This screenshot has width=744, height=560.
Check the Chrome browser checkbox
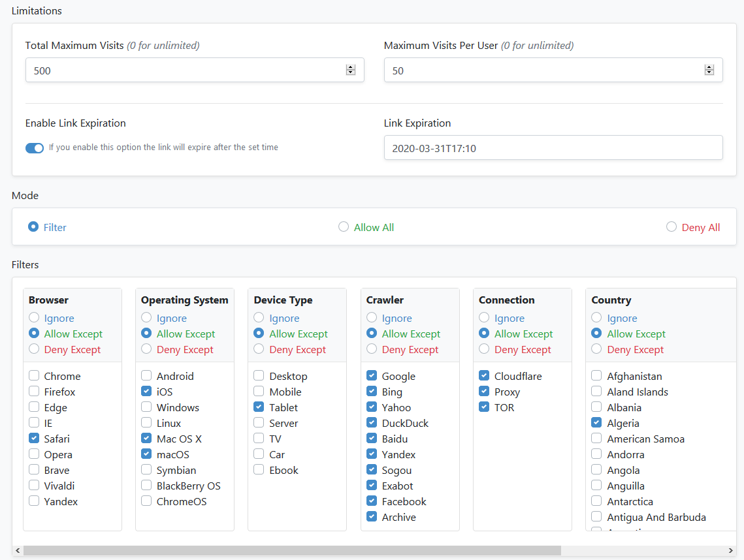pyautogui.click(x=34, y=376)
